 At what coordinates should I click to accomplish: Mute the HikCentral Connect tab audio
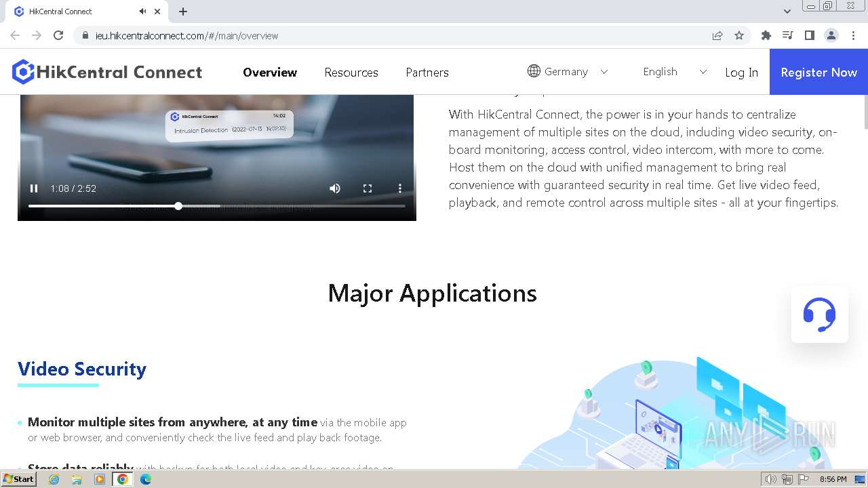tap(143, 12)
